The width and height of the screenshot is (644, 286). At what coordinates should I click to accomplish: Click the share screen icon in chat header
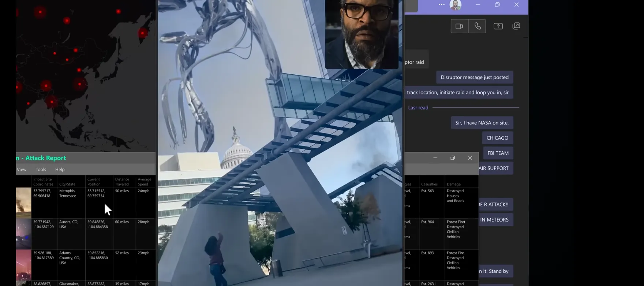[x=498, y=26]
